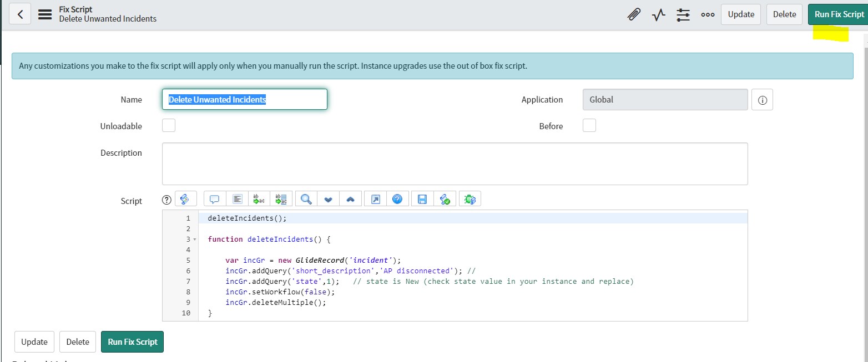Open the search icon in script editor
Image resolution: width=868 pixels, height=362 pixels.
305,198
